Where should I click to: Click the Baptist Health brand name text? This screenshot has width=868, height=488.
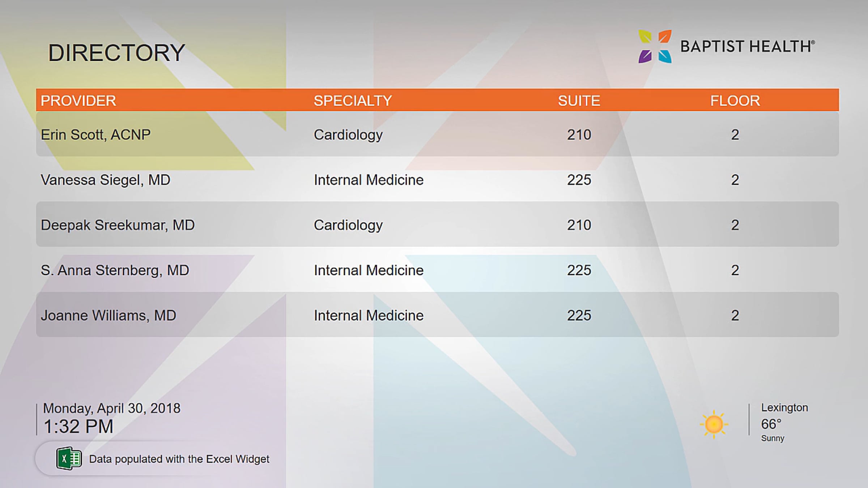[x=747, y=47]
